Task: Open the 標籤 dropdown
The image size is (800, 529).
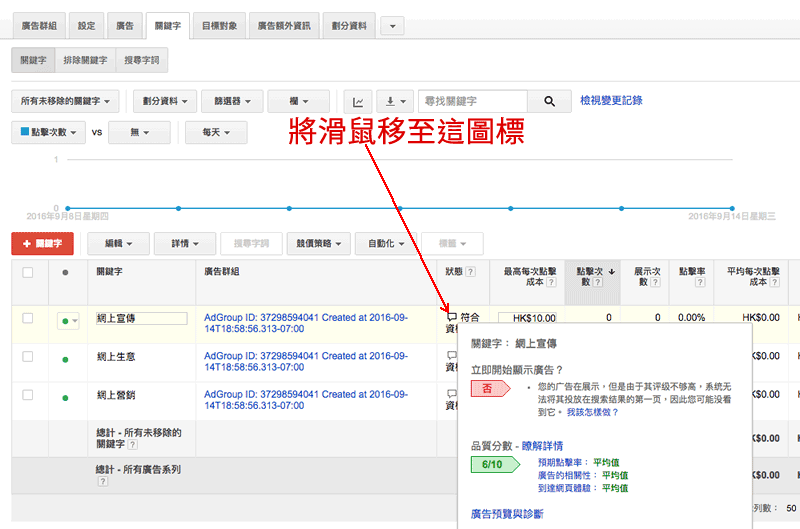Action: pyautogui.click(x=453, y=243)
